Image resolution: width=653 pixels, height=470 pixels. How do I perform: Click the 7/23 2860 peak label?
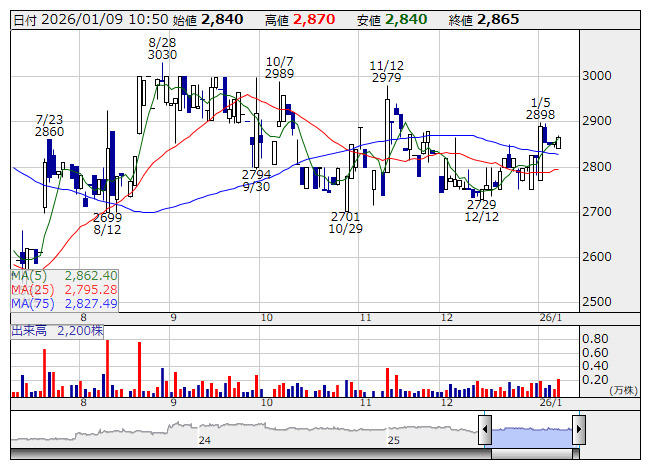click(49, 125)
